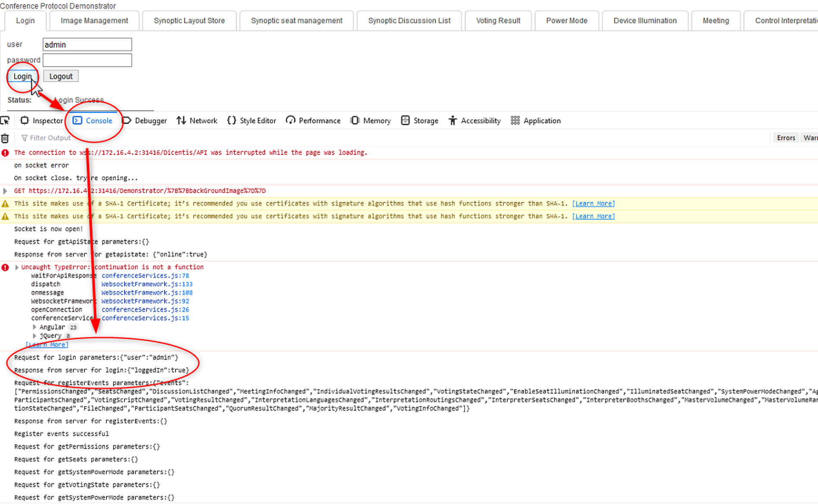
Task: Open the Performance panel
Action: click(313, 121)
